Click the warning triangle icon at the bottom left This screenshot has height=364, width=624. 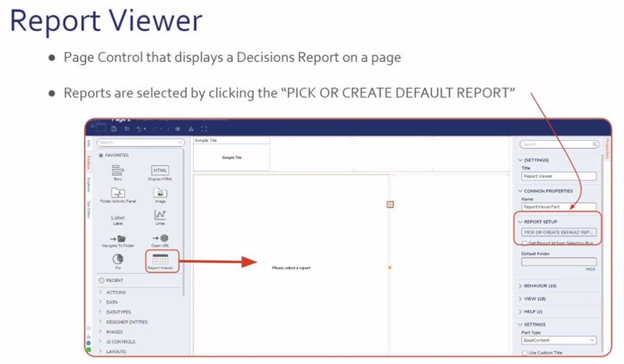coord(89,336)
